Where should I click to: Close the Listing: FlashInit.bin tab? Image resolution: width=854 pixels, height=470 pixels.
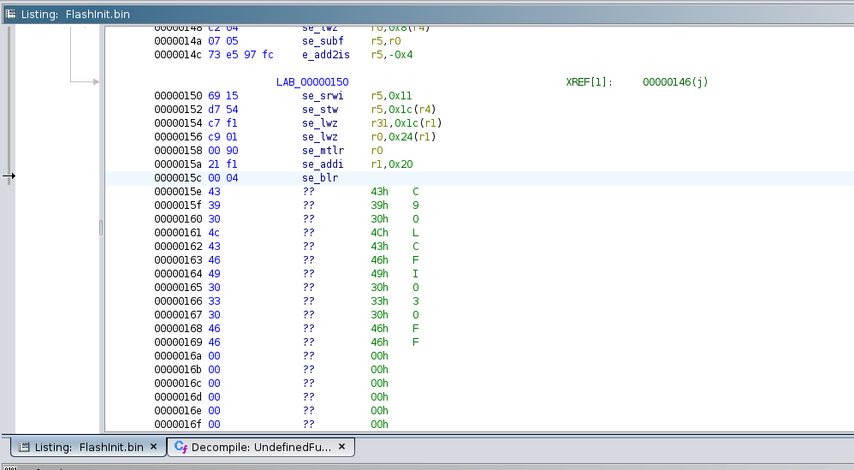[154, 447]
